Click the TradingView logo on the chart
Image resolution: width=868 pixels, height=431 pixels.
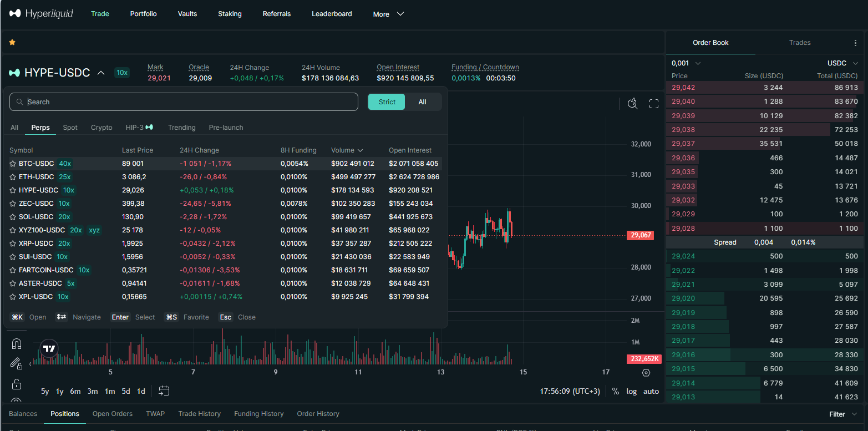tap(49, 348)
